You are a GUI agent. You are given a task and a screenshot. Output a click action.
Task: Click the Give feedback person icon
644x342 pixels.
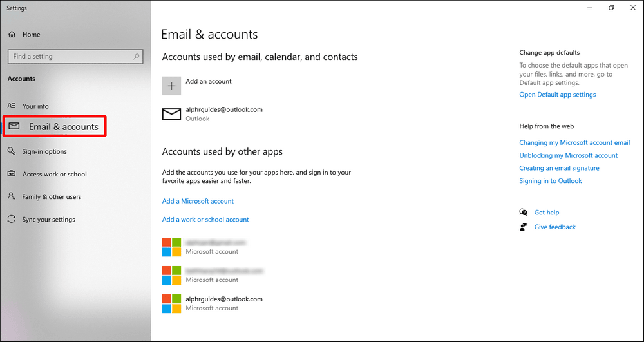coord(523,227)
